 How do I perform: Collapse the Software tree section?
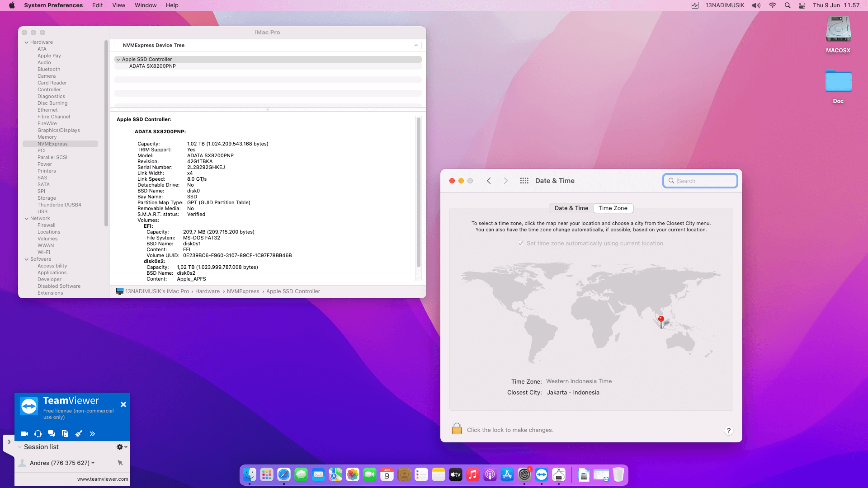(x=27, y=259)
